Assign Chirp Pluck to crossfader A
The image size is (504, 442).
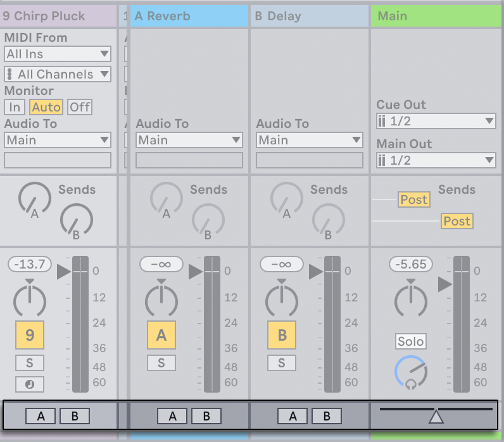pos(41,416)
